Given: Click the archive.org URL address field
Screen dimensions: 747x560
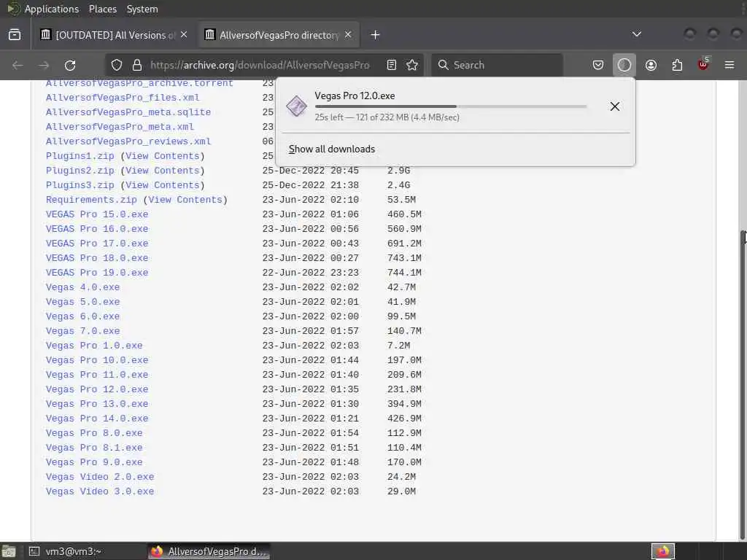Looking at the screenshot, I should [x=260, y=65].
